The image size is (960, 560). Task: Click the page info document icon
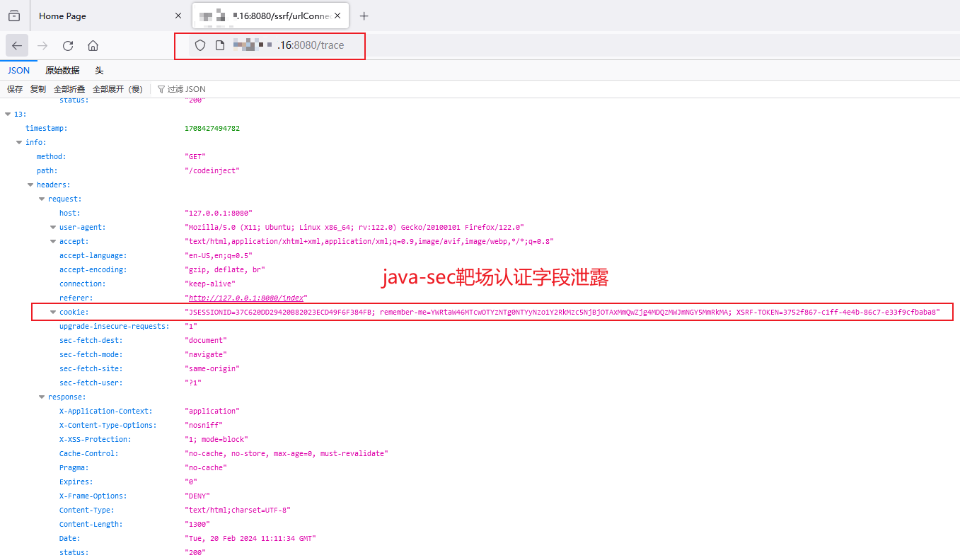tap(220, 45)
